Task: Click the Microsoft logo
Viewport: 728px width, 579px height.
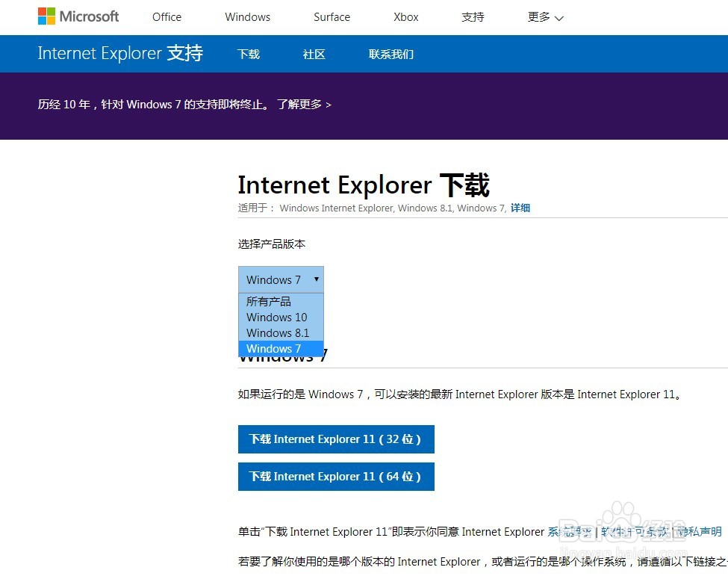Action: tap(78, 16)
